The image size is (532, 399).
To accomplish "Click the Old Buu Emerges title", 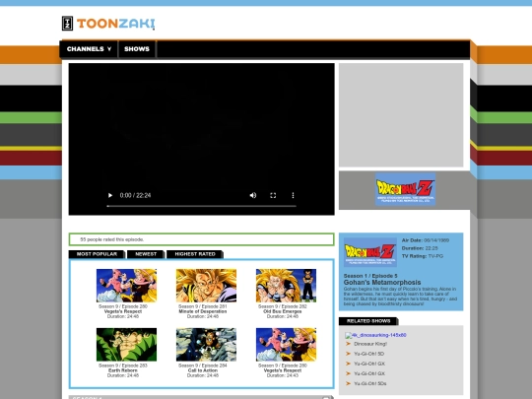I will [x=283, y=311].
